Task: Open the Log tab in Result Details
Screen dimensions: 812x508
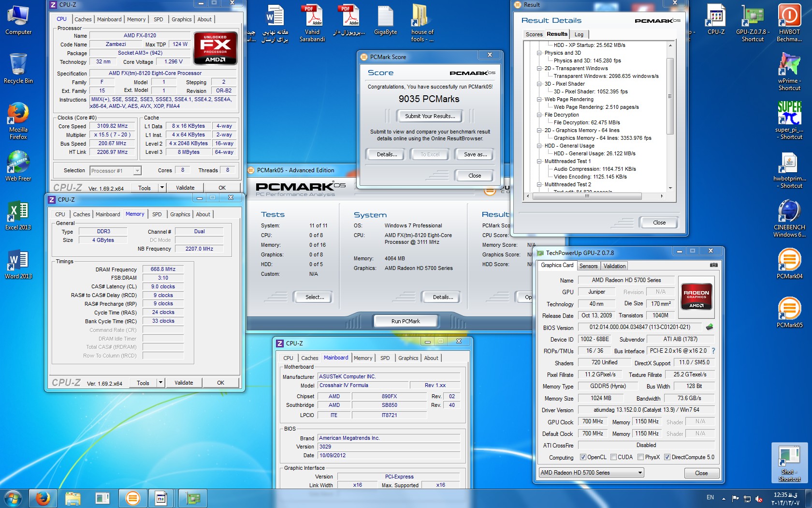Action: (x=579, y=34)
